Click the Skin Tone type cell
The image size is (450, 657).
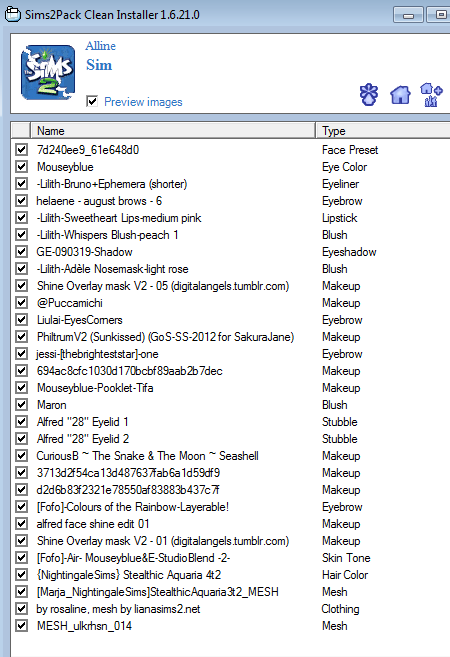(346, 558)
